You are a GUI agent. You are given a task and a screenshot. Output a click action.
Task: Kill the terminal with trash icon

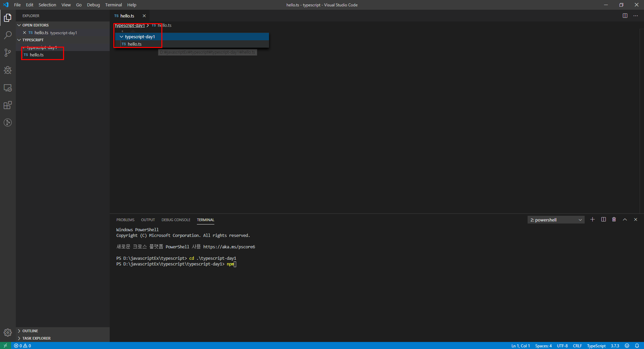(614, 219)
